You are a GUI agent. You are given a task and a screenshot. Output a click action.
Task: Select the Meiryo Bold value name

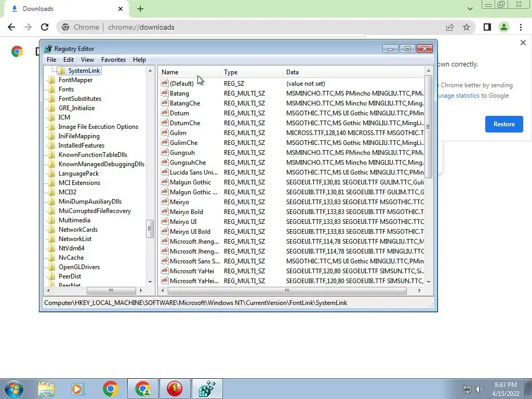[187, 212]
